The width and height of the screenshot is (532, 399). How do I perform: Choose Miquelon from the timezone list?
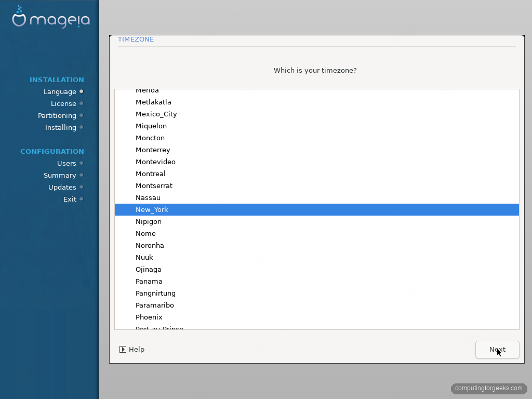pos(316,126)
